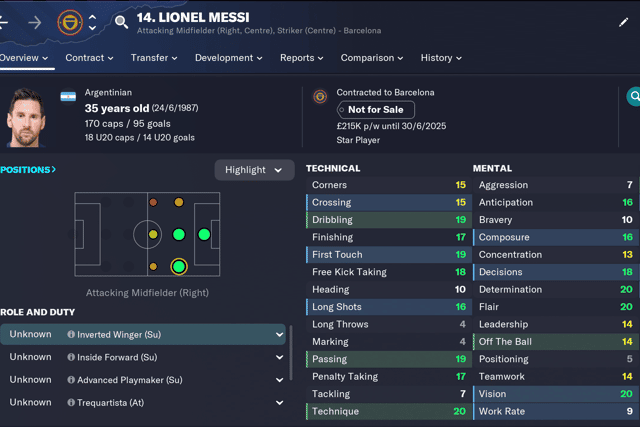The height and width of the screenshot is (427, 640).
Task: Open the Highlight dropdown
Action: coord(254,170)
